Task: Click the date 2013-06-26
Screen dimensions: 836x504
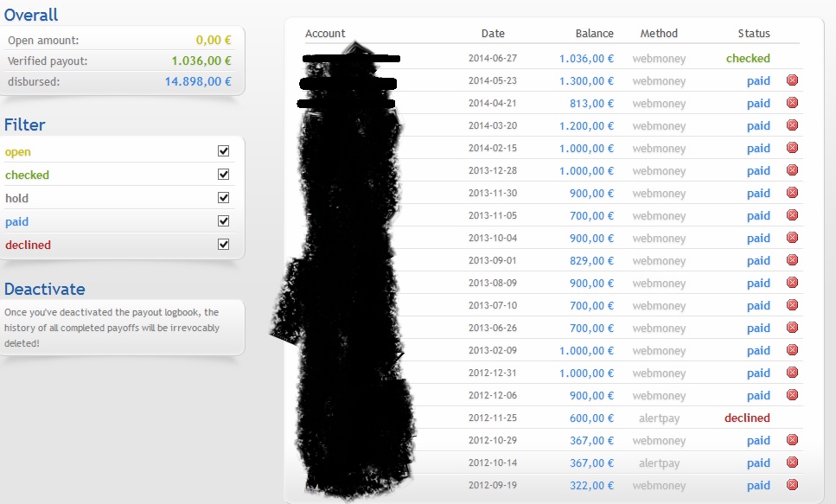Action: pyautogui.click(x=493, y=328)
